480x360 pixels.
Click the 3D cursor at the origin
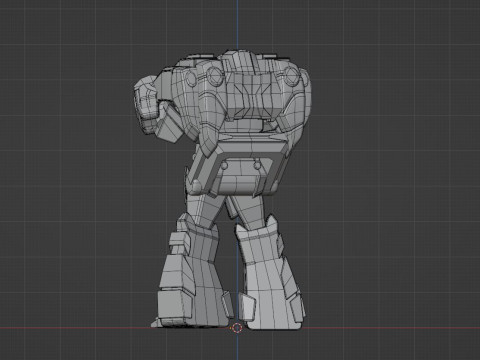(237, 328)
